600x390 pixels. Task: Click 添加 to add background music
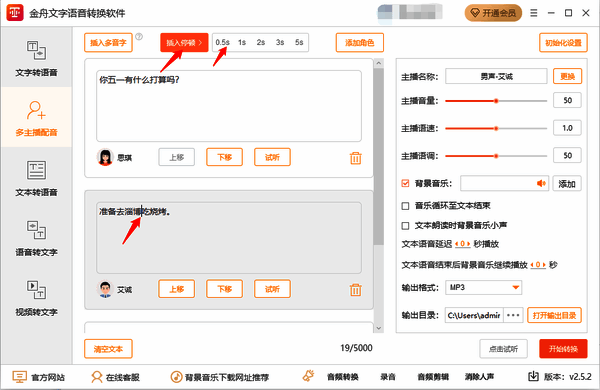coord(567,184)
